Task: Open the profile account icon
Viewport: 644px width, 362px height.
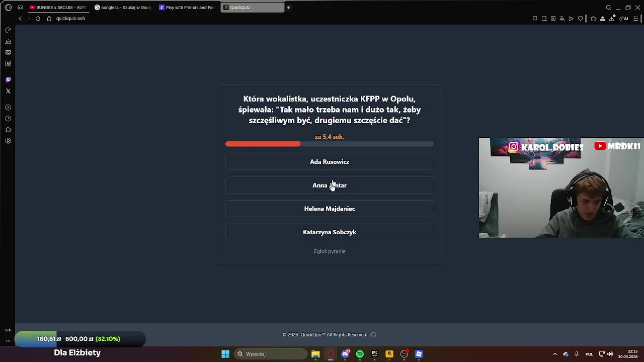Action: pyautogui.click(x=602, y=19)
